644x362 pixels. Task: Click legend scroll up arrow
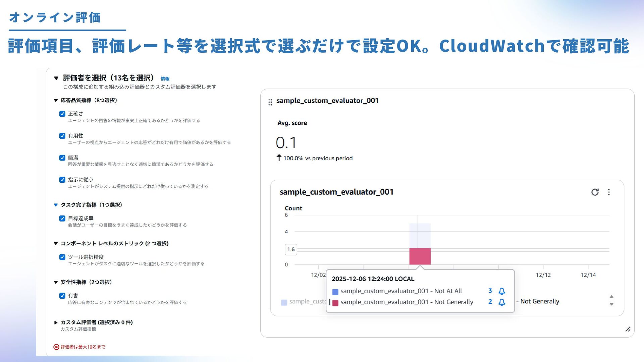click(x=611, y=297)
